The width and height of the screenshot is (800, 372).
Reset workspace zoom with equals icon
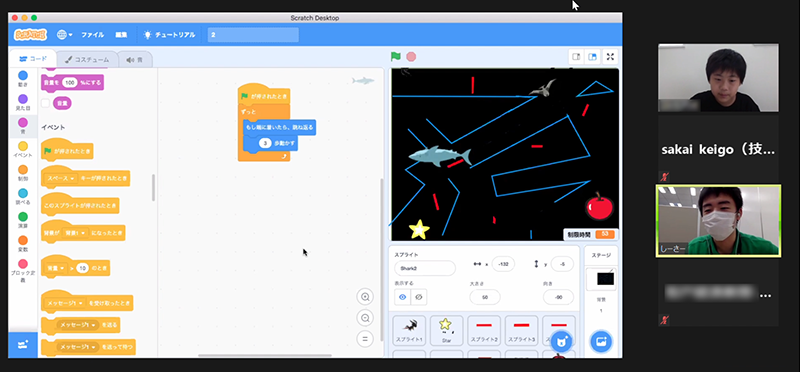365,339
